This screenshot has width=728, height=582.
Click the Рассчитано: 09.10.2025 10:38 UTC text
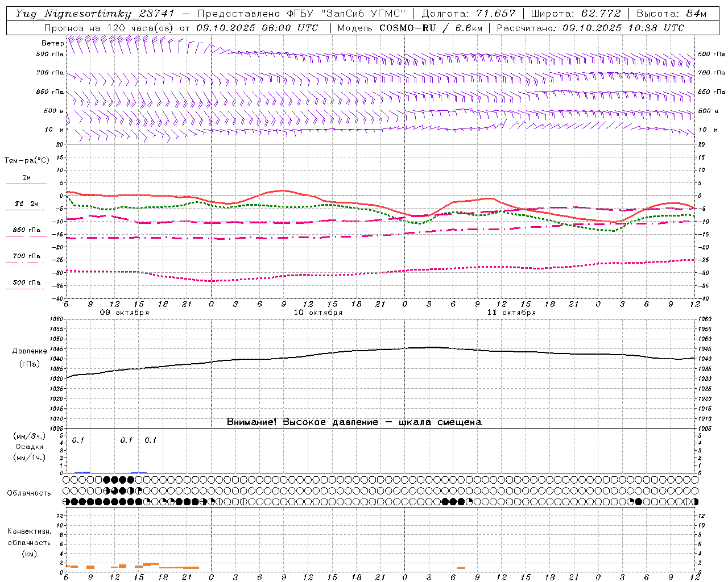[590, 28]
